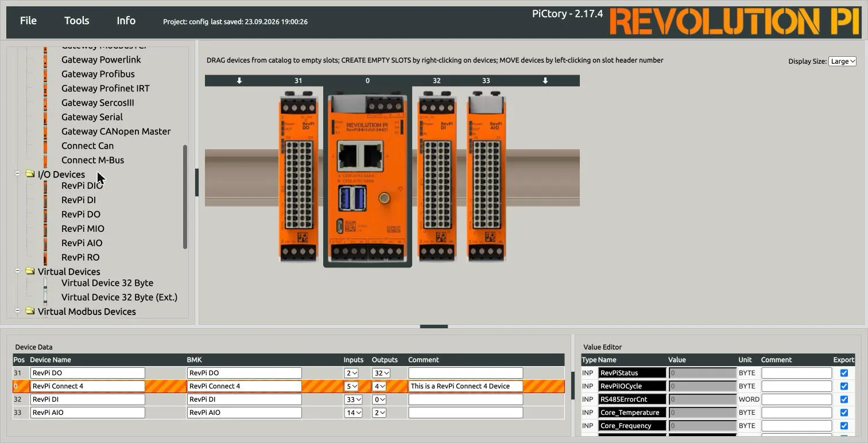This screenshot has height=443, width=868.
Task: Select the RevPi AIO module on the rail
Action: [486, 176]
